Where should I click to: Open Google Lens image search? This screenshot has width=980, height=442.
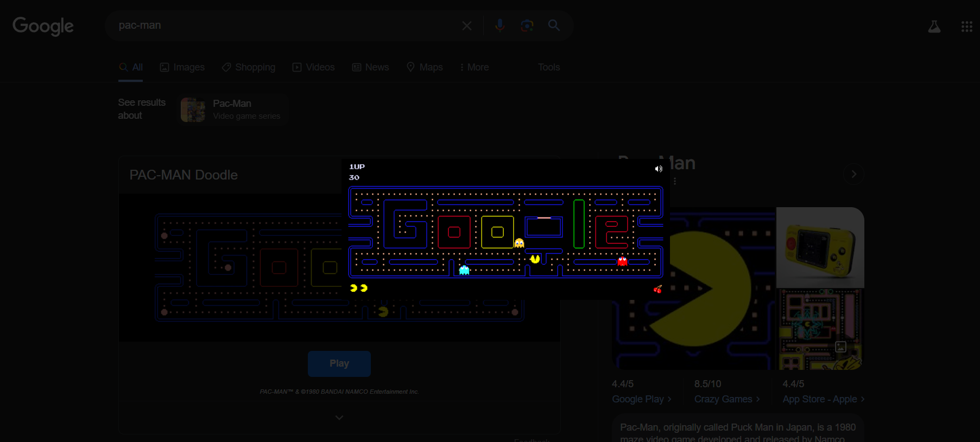(527, 25)
